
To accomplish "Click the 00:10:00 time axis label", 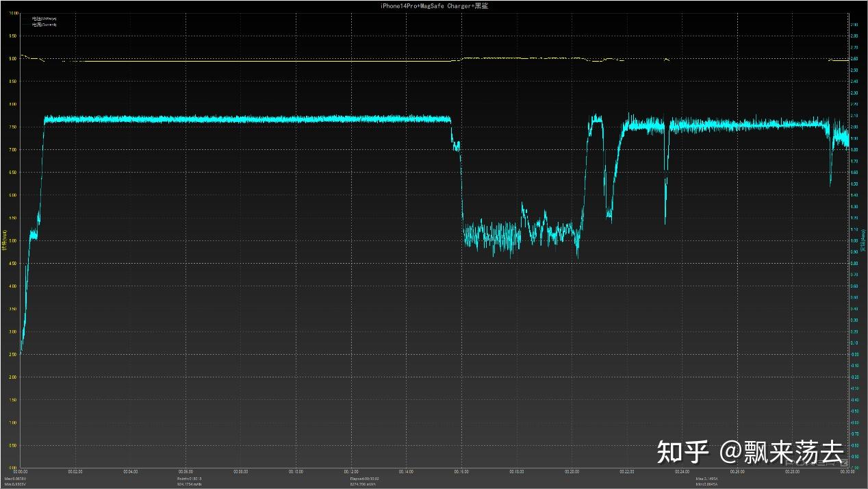I will point(296,472).
